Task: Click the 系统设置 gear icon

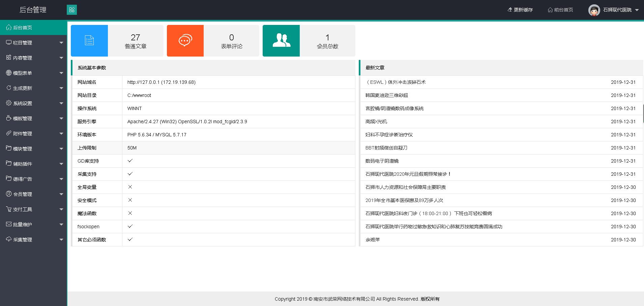Action: (x=9, y=103)
